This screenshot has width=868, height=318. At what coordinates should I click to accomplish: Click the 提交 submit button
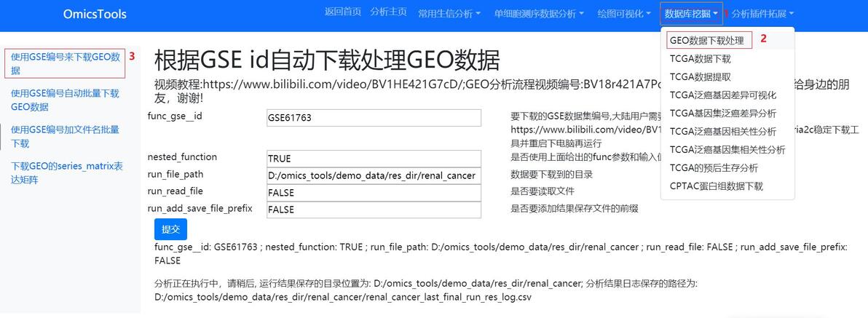click(x=170, y=229)
